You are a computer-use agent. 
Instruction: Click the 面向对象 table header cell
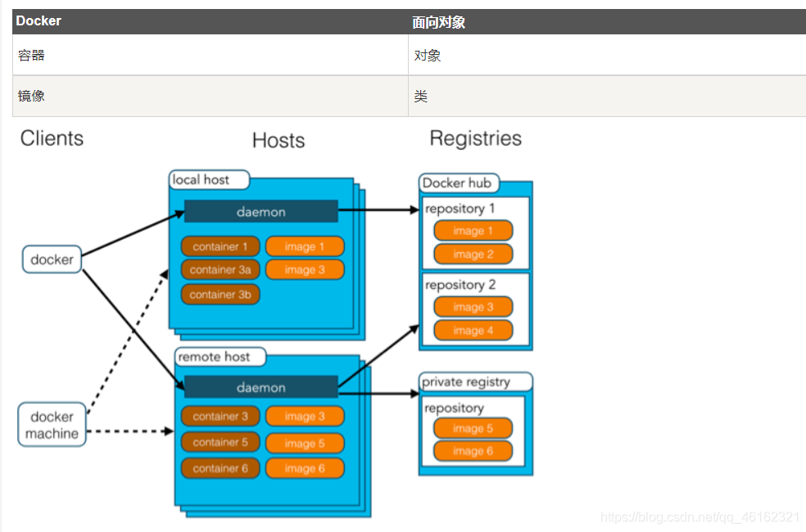[x=607, y=21]
